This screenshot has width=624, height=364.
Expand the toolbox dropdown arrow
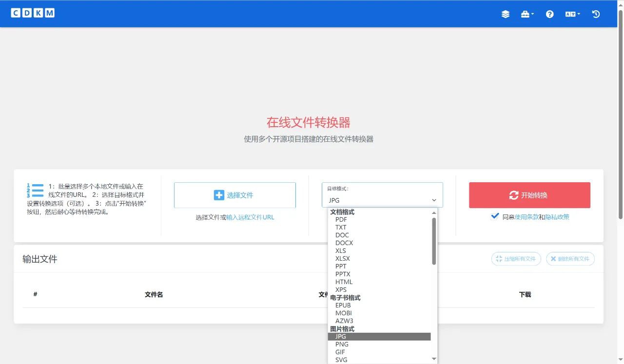click(x=532, y=14)
